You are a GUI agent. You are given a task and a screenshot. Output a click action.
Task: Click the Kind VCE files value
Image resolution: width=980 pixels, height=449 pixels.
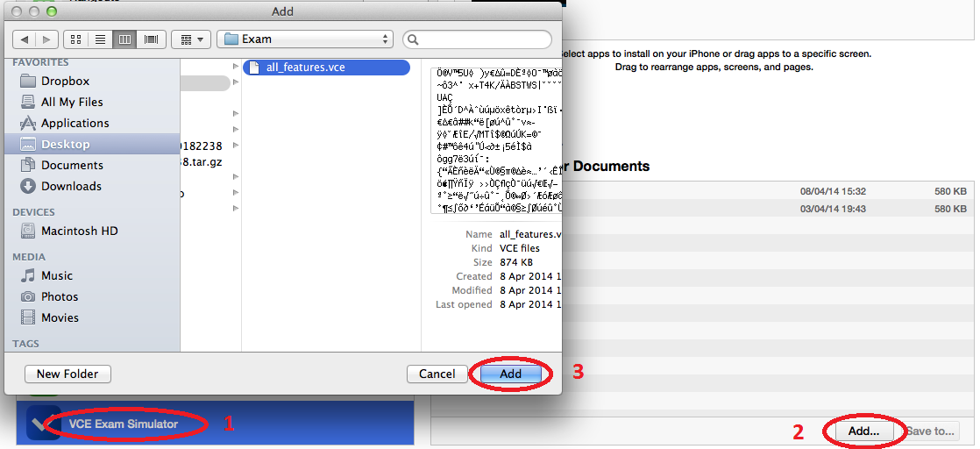tap(520, 248)
